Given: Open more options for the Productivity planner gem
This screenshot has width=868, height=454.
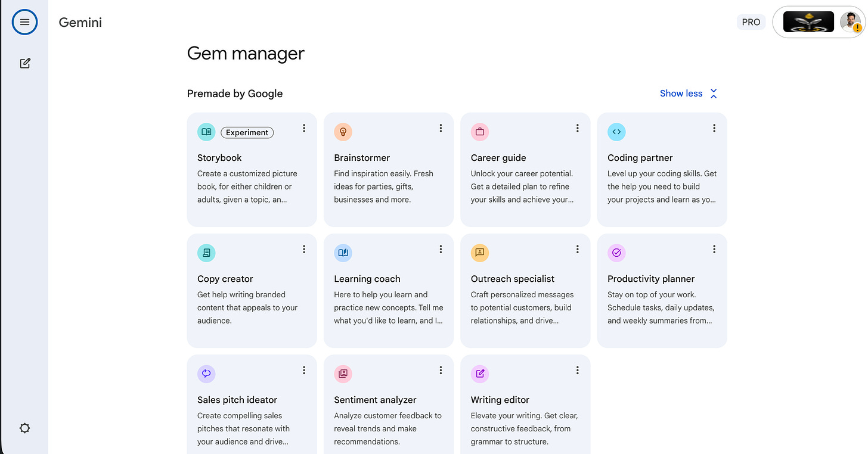Looking at the screenshot, I should (x=714, y=249).
